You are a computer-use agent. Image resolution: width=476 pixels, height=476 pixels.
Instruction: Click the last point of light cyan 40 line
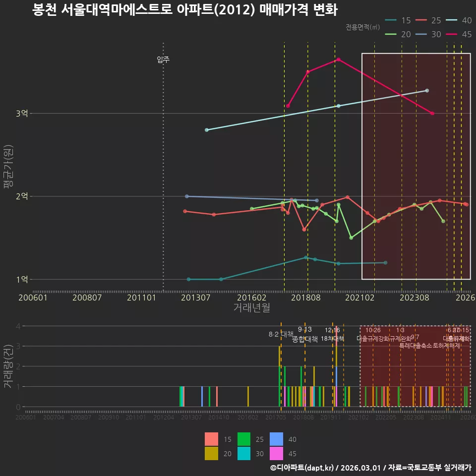(427, 90)
